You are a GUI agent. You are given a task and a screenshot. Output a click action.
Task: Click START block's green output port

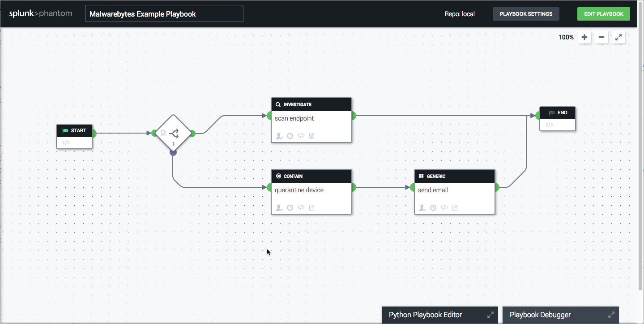click(x=94, y=133)
